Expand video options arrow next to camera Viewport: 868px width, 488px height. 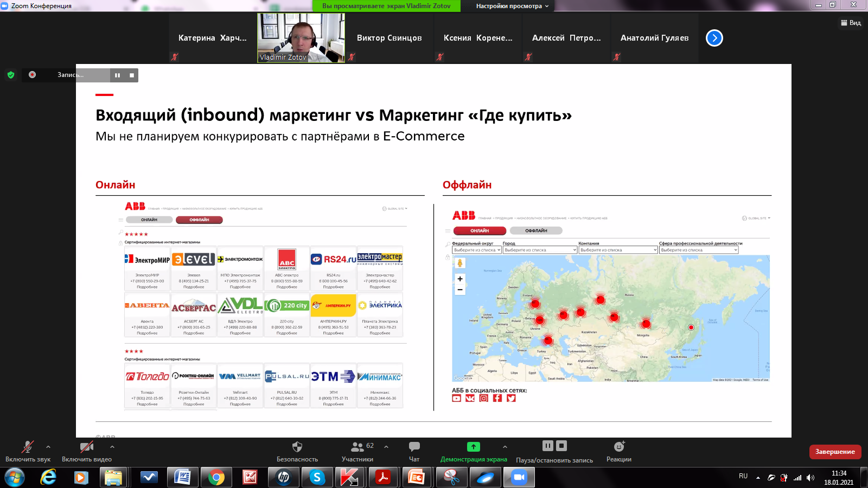click(x=112, y=447)
